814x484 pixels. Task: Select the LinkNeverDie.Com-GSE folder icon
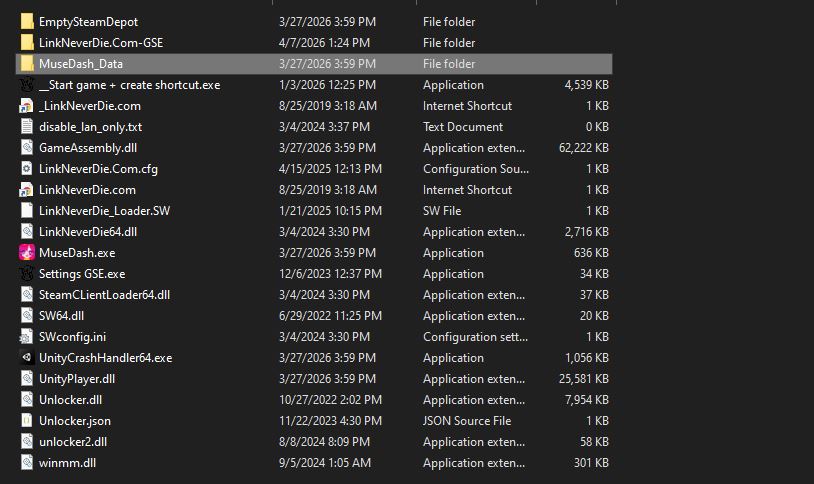(x=27, y=43)
